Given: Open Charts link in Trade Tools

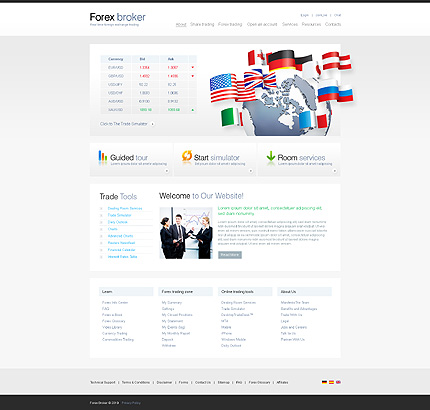Looking at the screenshot, I should click(113, 229).
